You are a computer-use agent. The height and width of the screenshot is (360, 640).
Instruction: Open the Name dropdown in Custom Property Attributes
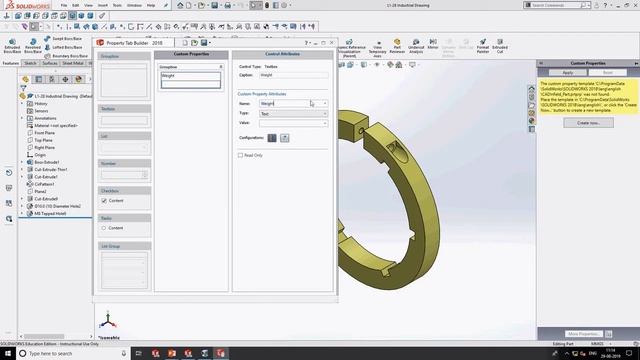point(325,104)
